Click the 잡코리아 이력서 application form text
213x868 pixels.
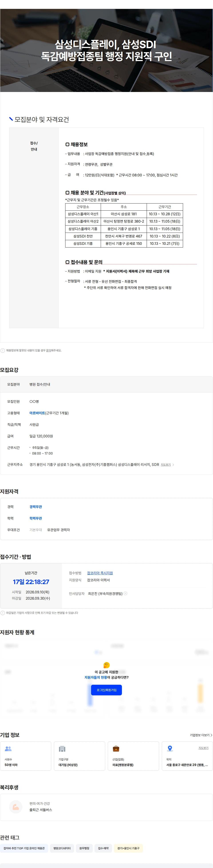98,580
